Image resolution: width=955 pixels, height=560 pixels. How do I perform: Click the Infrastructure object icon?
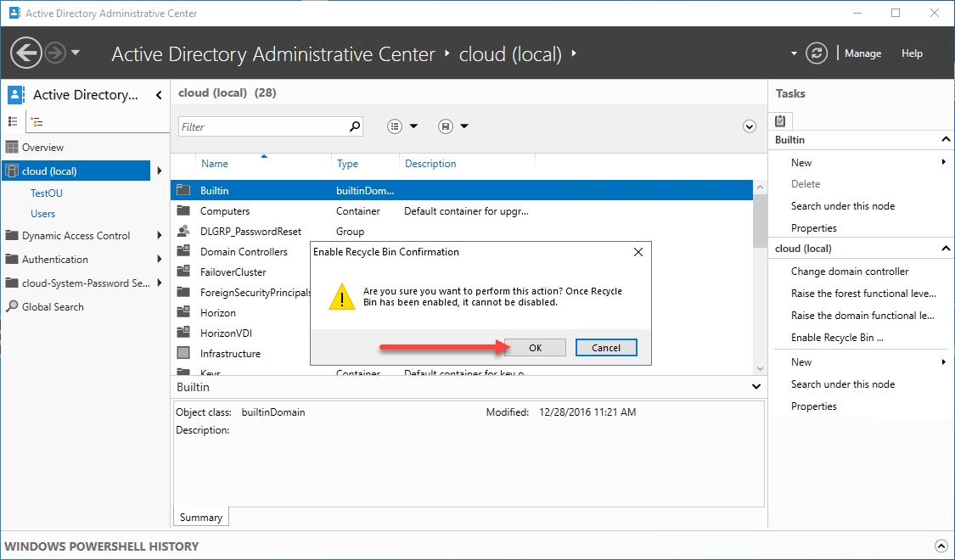183,353
